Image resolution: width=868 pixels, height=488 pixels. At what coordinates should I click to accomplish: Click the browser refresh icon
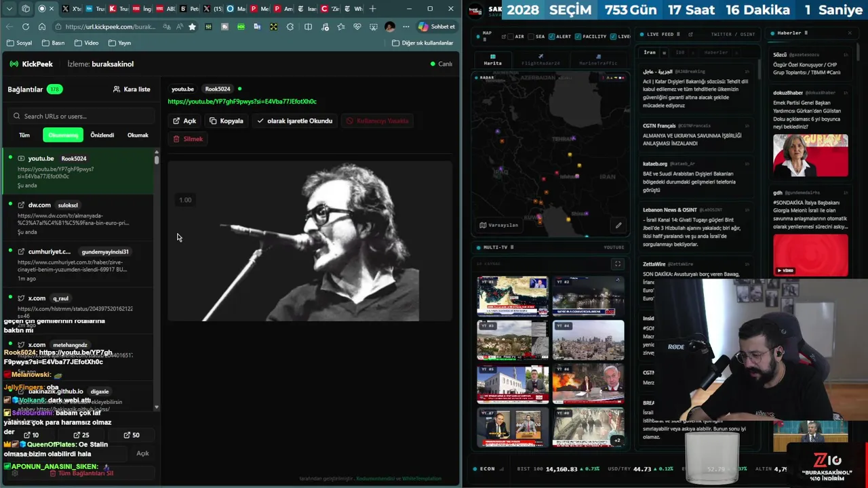26,26
